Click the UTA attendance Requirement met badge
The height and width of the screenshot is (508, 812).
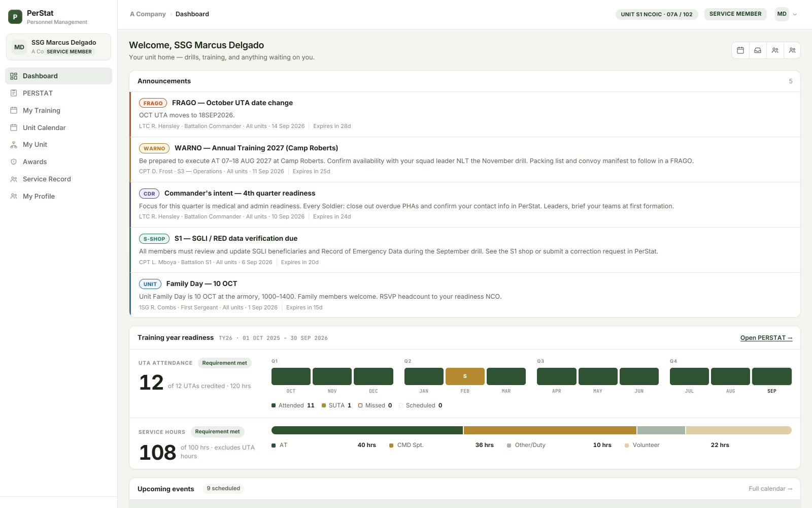point(224,363)
